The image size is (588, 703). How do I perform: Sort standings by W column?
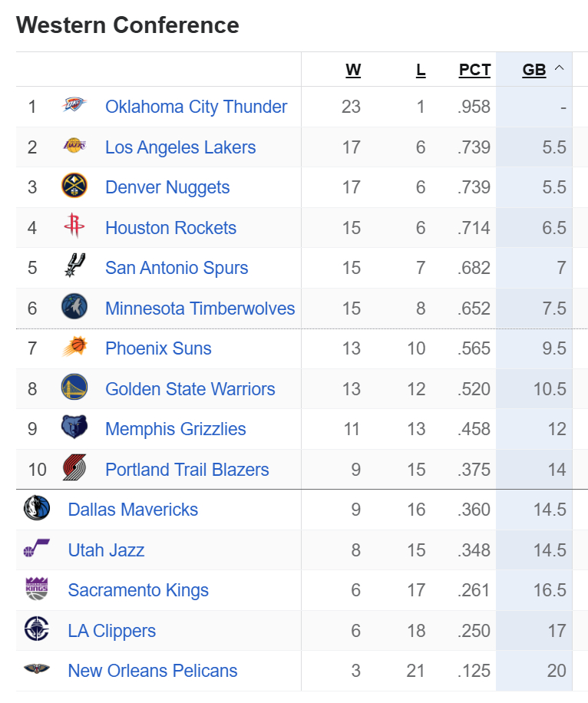coord(353,70)
